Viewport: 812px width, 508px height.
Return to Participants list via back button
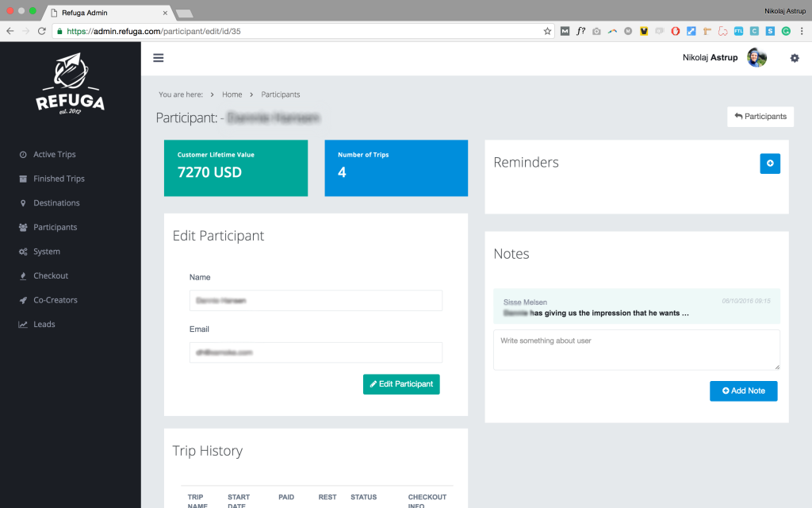coord(760,117)
